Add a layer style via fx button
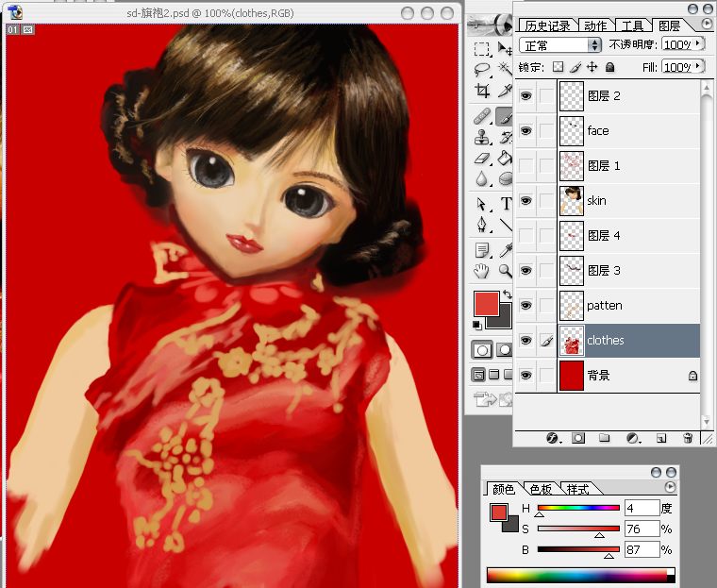717x588 pixels. pyautogui.click(x=553, y=438)
